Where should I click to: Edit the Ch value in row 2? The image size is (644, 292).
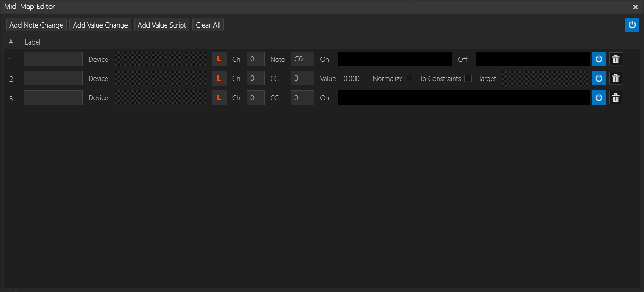(x=256, y=78)
